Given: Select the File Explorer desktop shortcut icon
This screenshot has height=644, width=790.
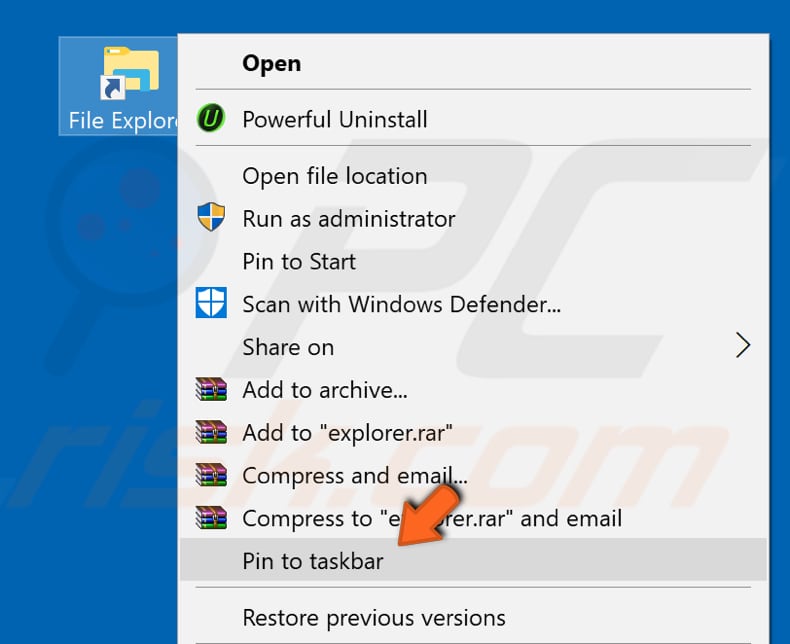Looking at the screenshot, I should click(x=129, y=74).
